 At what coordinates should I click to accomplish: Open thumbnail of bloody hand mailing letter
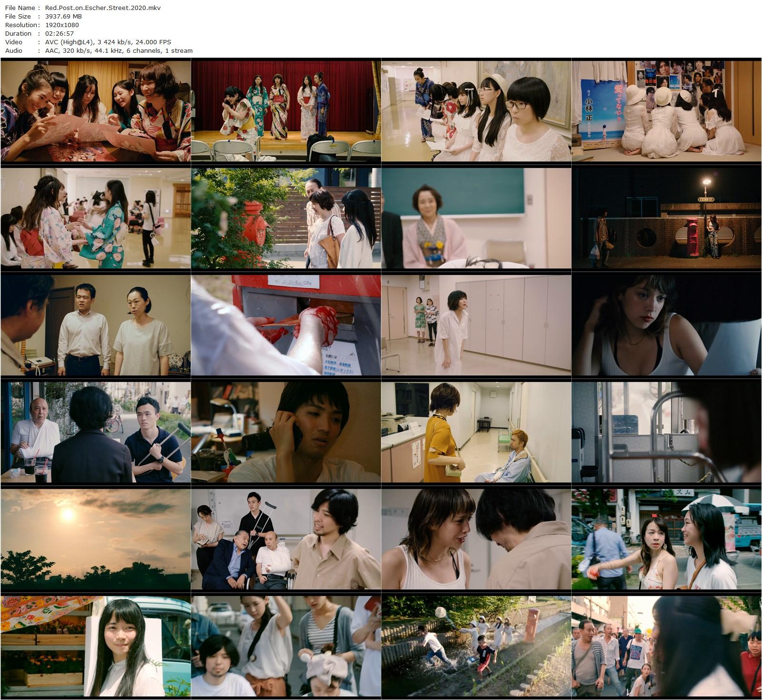click(286, 325)
